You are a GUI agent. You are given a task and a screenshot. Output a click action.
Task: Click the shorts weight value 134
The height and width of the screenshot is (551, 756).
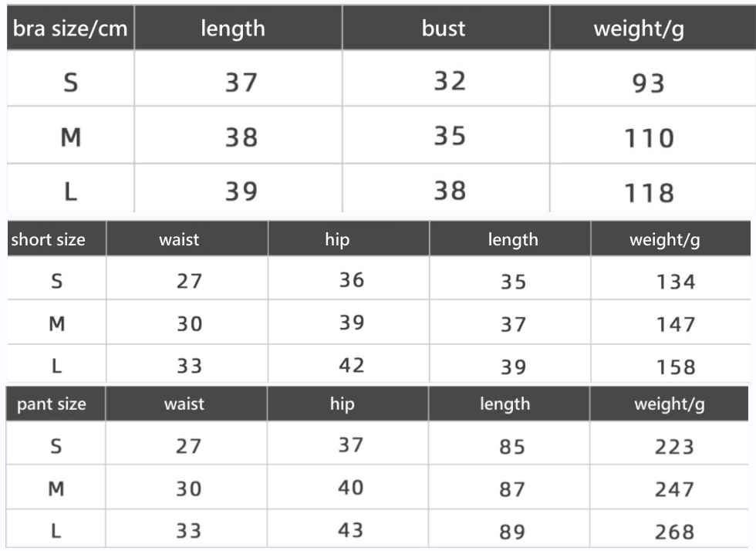[x=676, y=282]
